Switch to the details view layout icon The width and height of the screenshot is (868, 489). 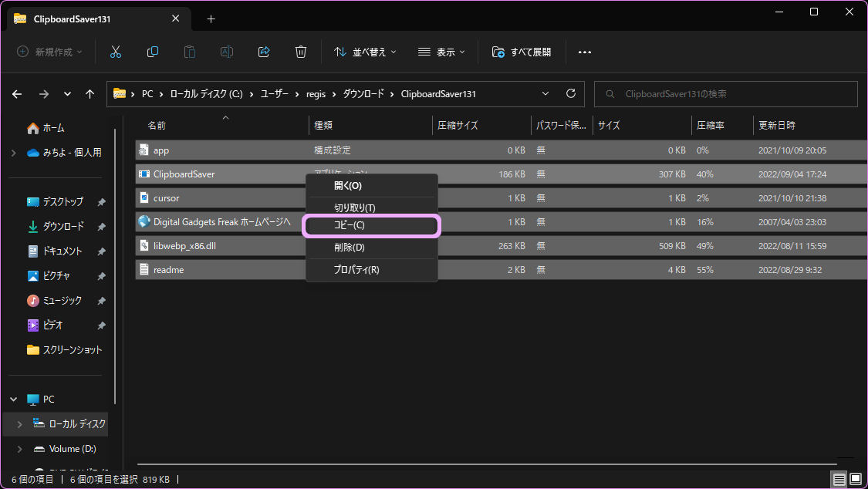tap(839, 480)
